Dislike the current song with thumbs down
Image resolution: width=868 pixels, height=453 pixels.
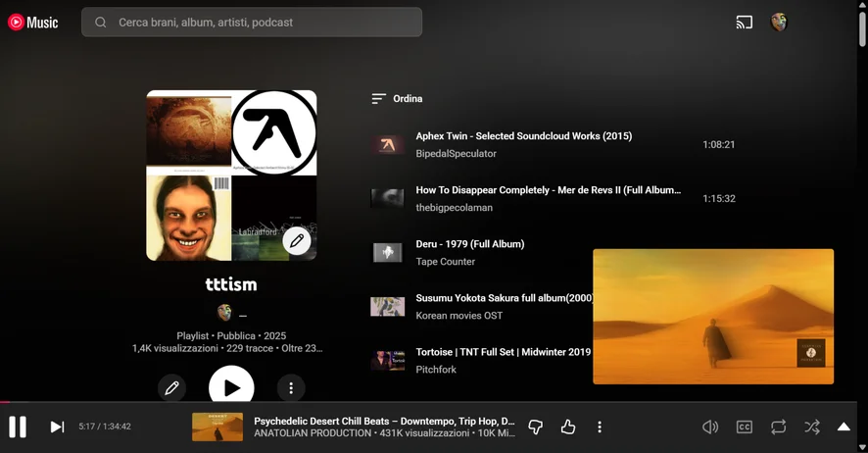coord(535,428)
